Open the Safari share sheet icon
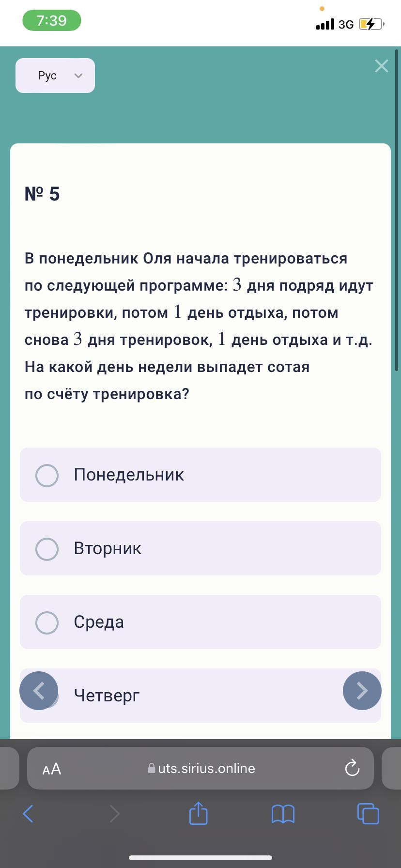This screenshot has height=868, width=401. (x=198, y=813)
